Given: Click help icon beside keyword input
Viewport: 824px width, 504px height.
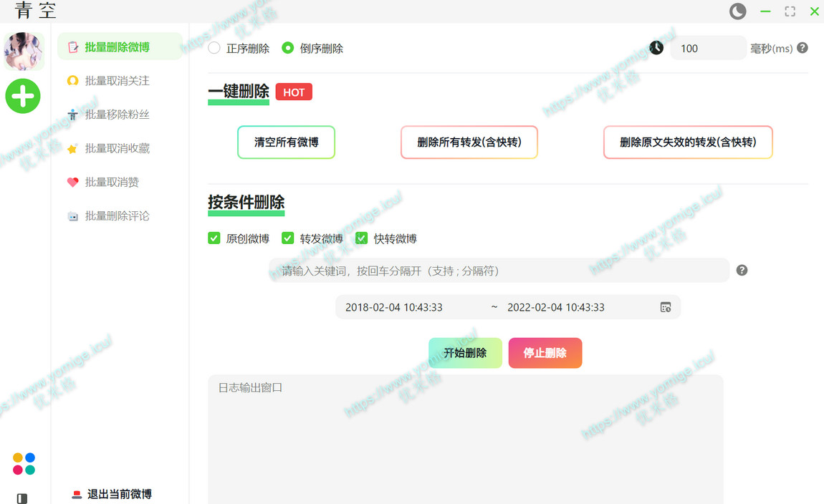Looking at the screenshot, I should coord(742,270).
